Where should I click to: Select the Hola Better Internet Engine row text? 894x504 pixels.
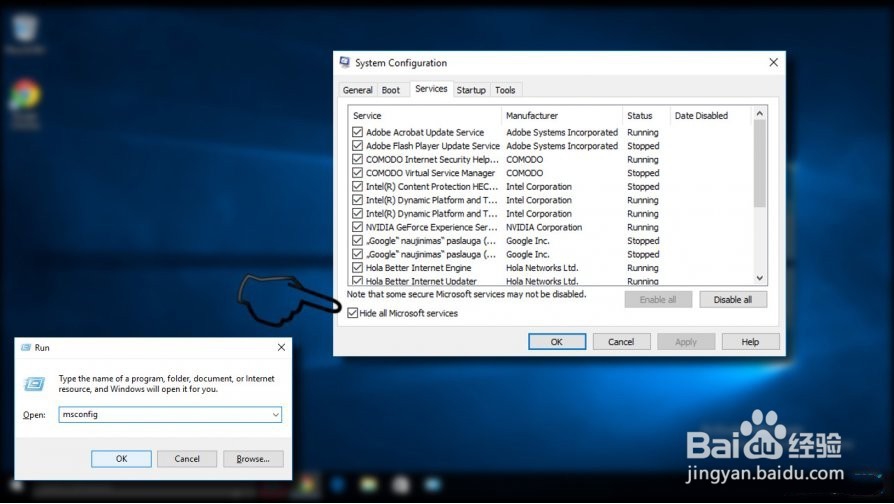click(418, 267)
